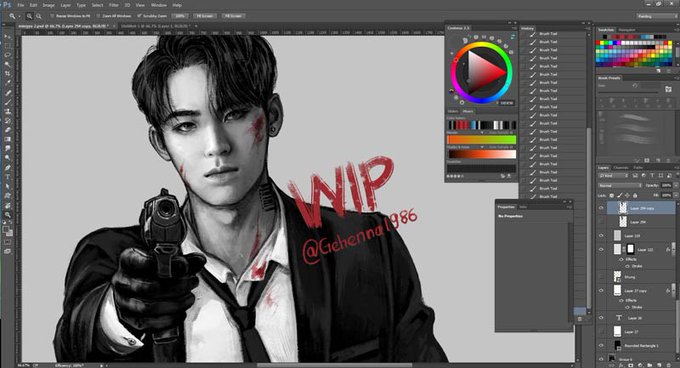This screenshot has height=368, width=680.
Task: Select the Move tool
Action: click(x=7, y=37)
